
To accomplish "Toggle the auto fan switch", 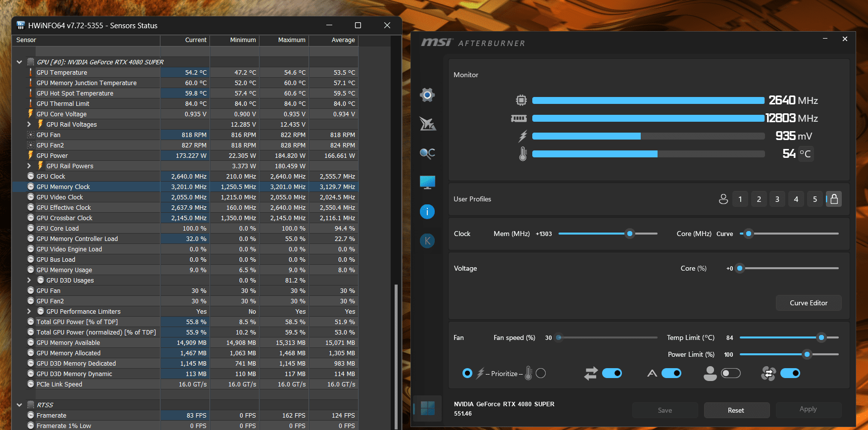I will pos(671,373).
